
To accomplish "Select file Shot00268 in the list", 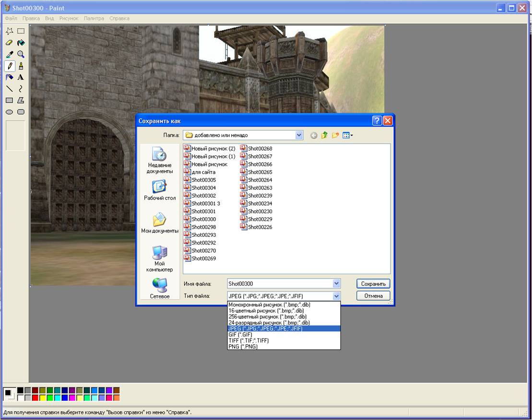I will click(x=256, y=149).
